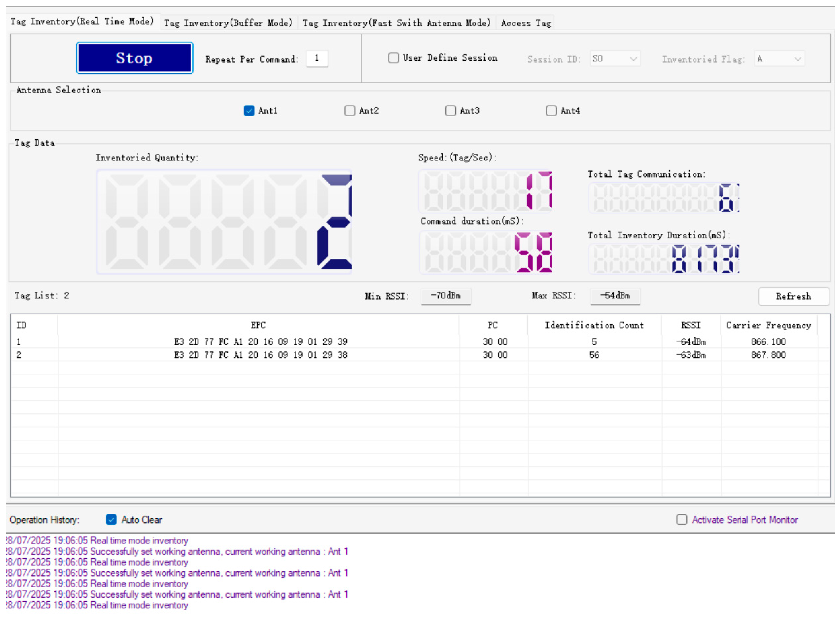Open Tag Inventory(Fast Swith Antenna Mode) tab
Image resolution: width=840 pixels, height=619 pixels.
(x=396, y=23)
